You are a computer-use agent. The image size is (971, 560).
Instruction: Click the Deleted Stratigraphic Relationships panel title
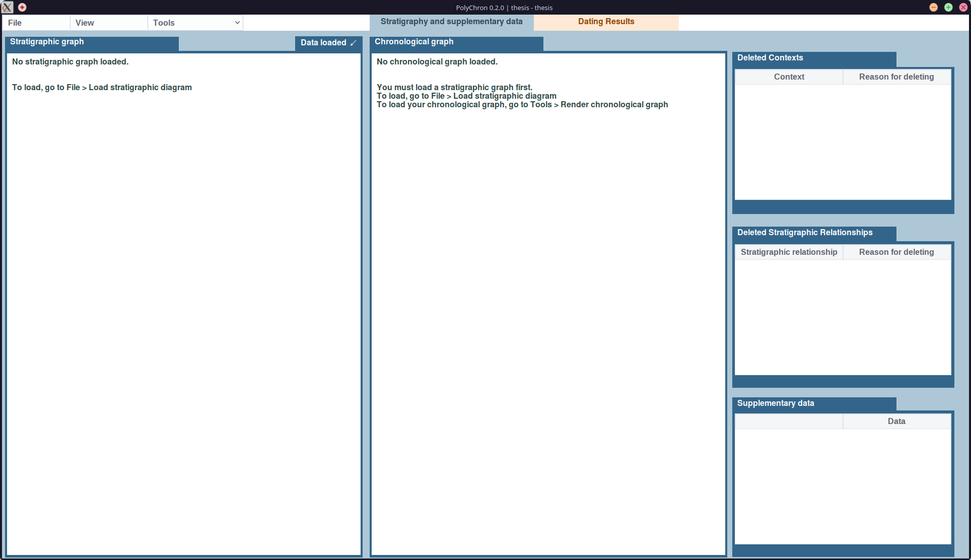click(805, 233)
